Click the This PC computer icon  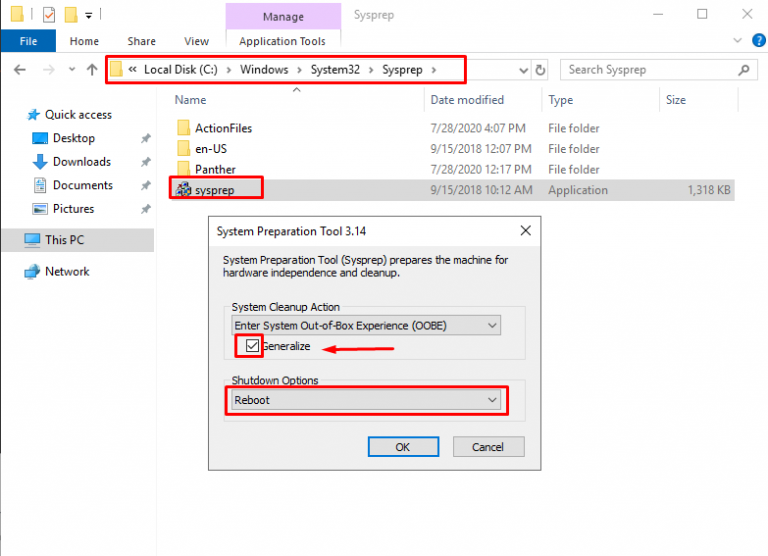coord(32,240)
